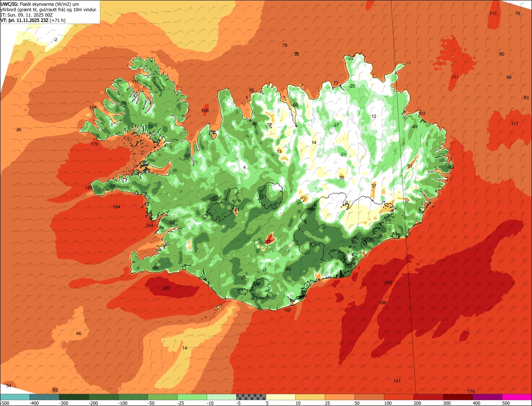This screenshot has width=532, height=406.
Task: Click the map value 101 by the Westfjords
Action: coord(93,108)
